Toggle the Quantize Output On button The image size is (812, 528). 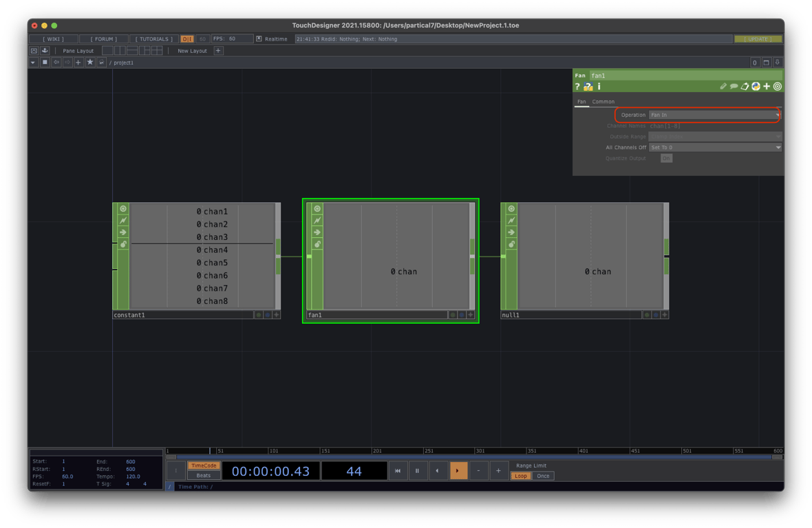(666, 158)
